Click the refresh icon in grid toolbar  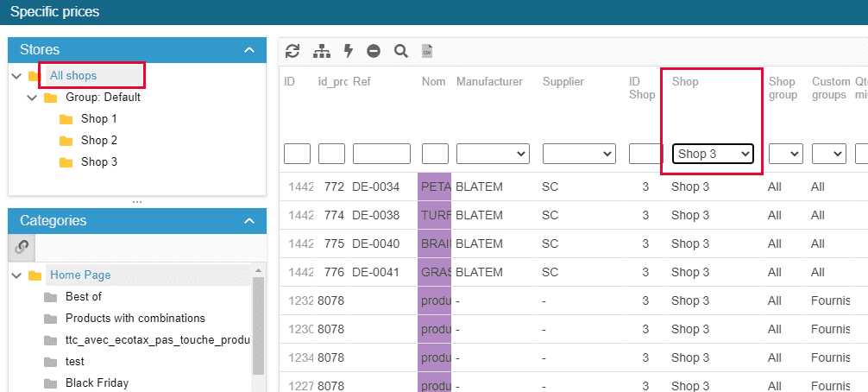tap(292, 51)
